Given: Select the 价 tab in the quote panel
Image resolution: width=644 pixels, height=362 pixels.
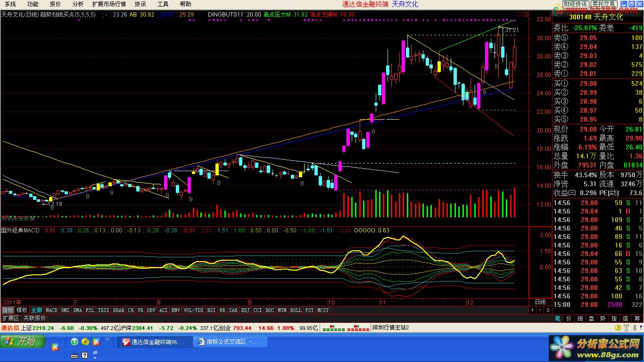Looking at the screenshot, I should 569,319.
